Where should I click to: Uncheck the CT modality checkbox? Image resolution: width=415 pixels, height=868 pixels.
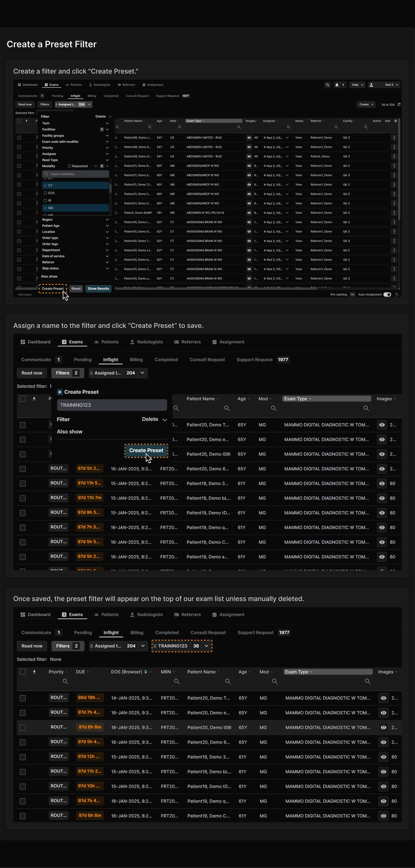point(45,186)
